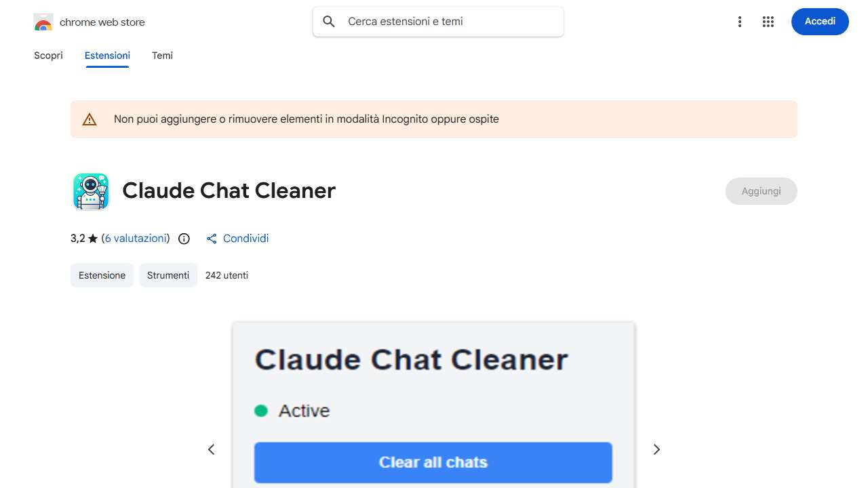Open the Scopri tab
The image size is (868, 488).
pos(48,56)
